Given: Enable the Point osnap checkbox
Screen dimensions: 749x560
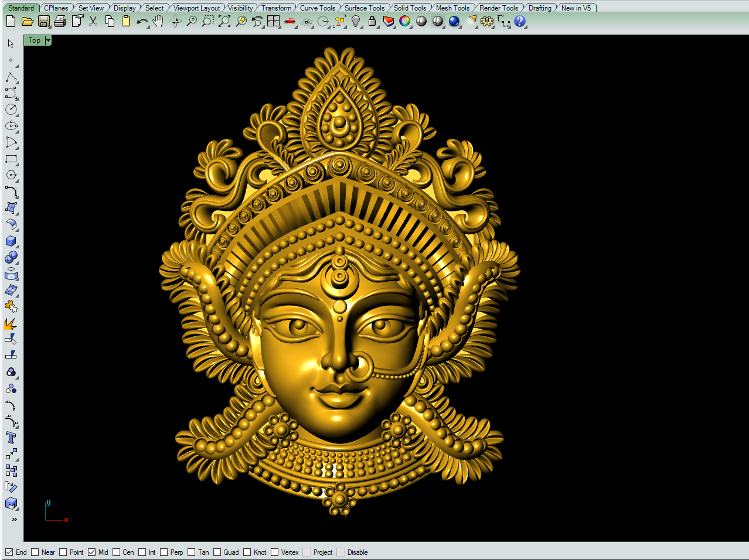Looking at the screenshot, I should 63,552.
